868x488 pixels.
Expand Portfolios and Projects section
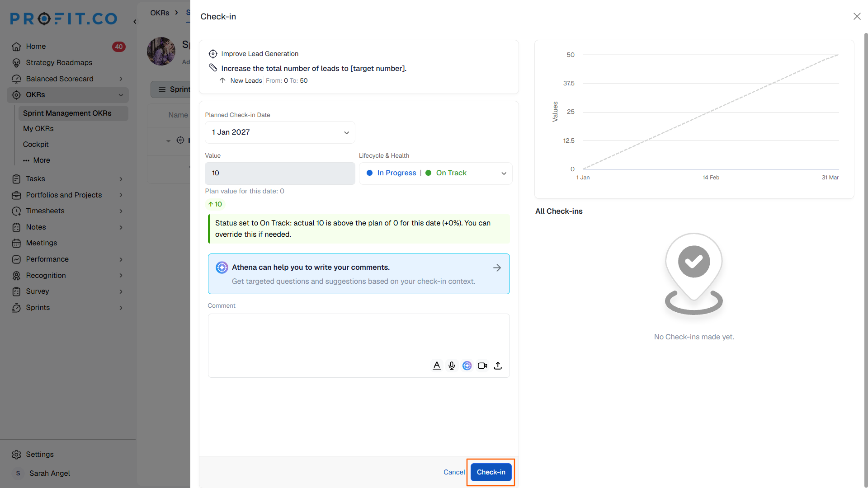click(x=121, y=195)
